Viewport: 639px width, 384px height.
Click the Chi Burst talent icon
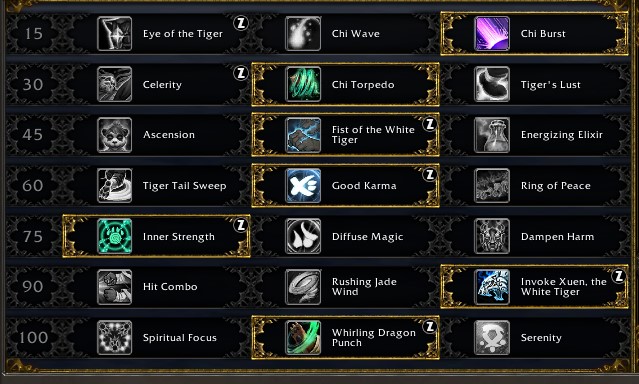point(492,33)
